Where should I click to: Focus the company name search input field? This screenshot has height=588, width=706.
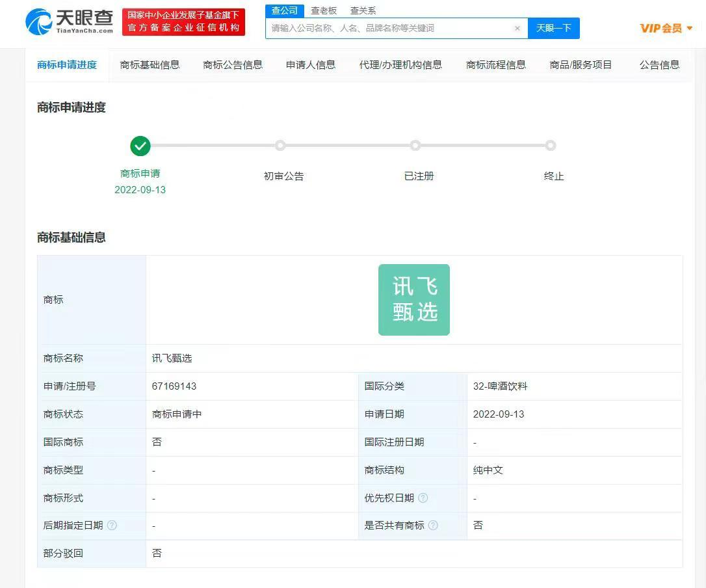coord(390,29)
